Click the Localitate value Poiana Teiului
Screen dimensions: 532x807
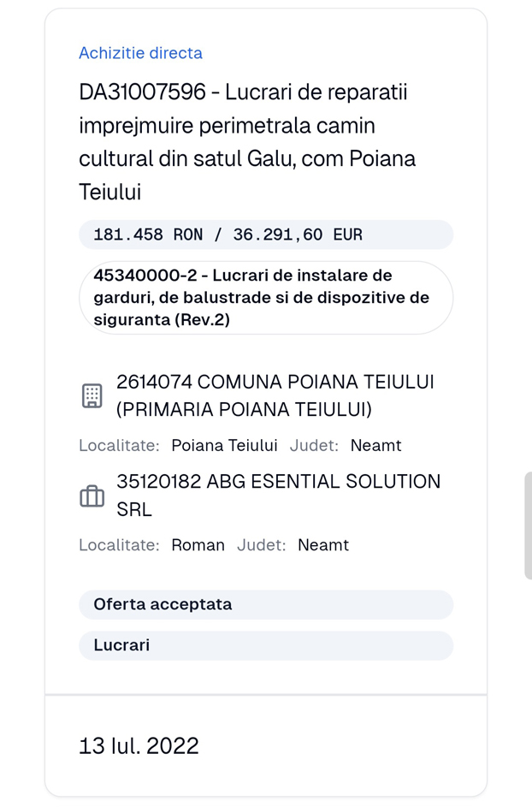tap(224, 445)
